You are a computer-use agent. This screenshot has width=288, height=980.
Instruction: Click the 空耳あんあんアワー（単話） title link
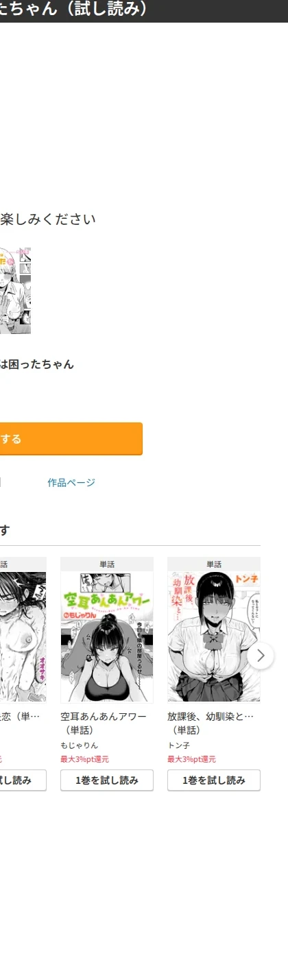pyautogui.click(x=104, y=724)
